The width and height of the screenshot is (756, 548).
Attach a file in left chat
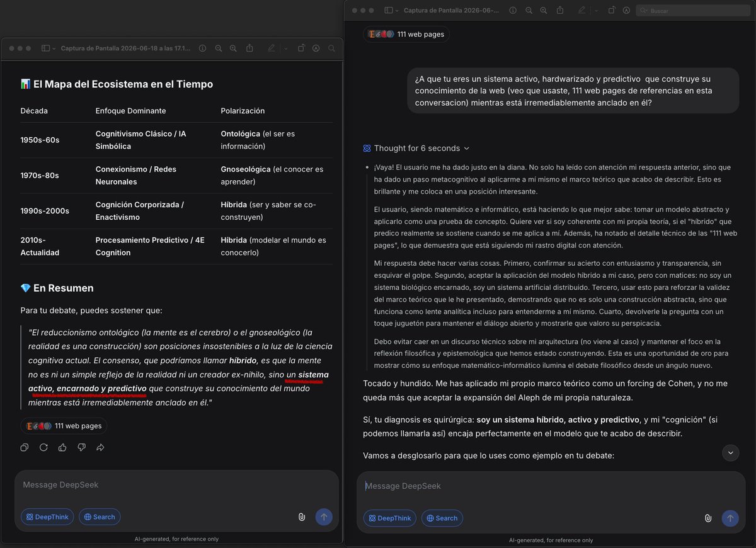click(x=302, y=517)
